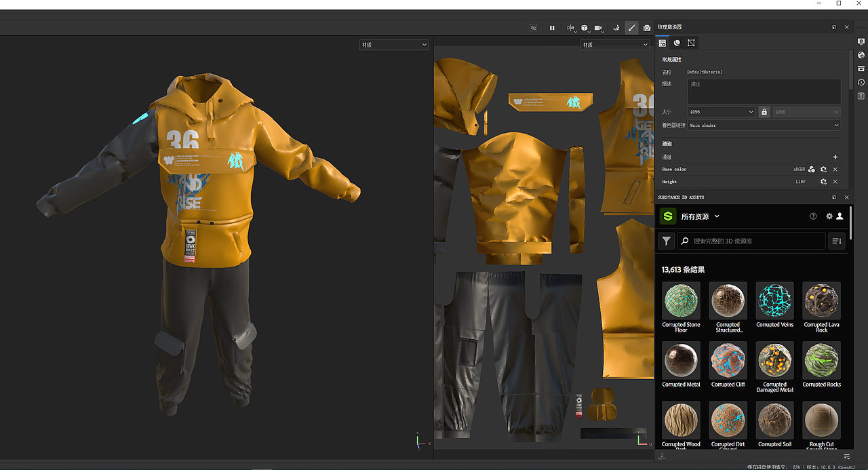Remove the Base color channel

pos(835,170)
